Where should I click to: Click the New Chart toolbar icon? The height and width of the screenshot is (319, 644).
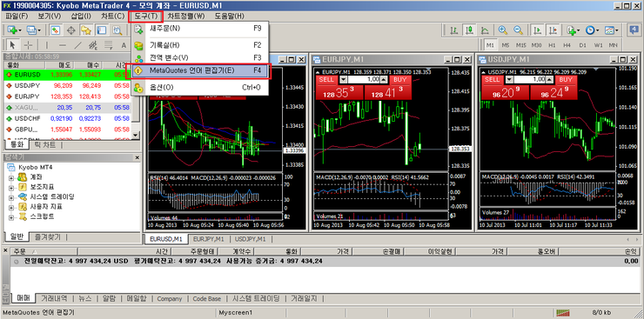[x=12, y=30]
